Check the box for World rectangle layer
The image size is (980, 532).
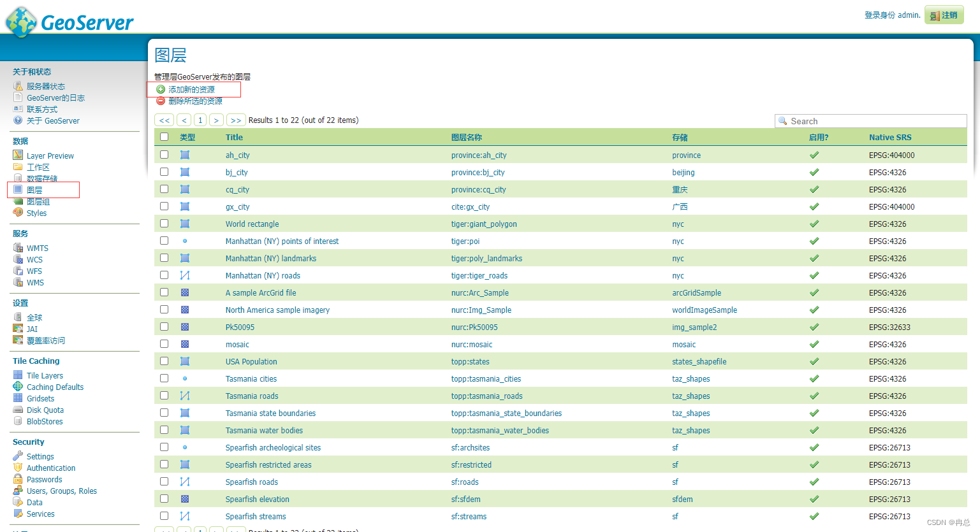[165, 224]
